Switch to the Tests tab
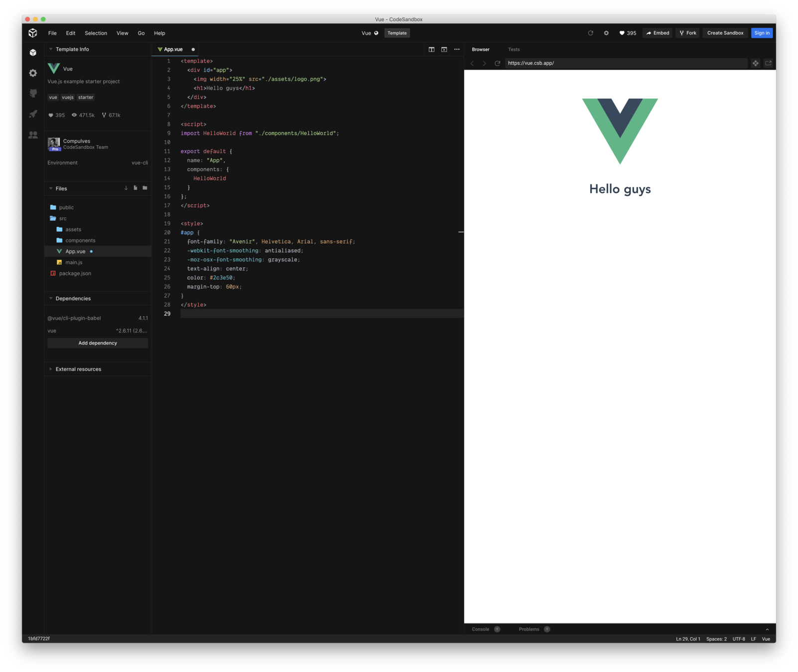Screen dimensions: 798x672 [x=514, y=49]
